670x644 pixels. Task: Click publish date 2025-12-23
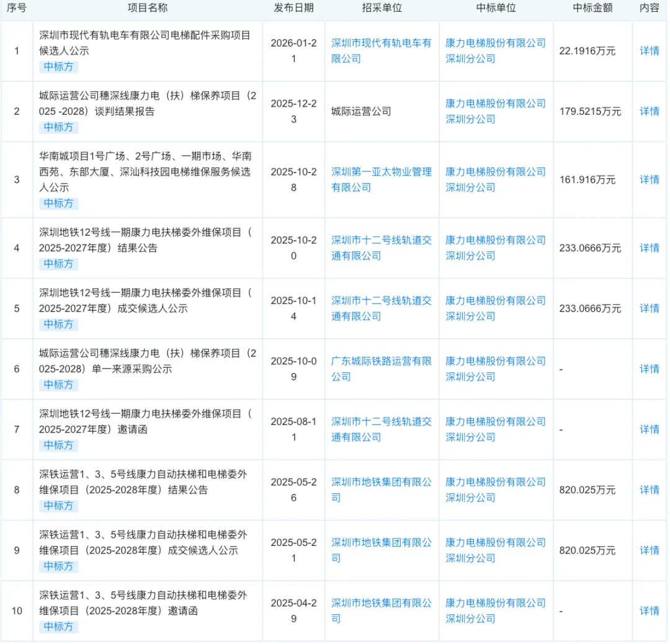(293, 112)
